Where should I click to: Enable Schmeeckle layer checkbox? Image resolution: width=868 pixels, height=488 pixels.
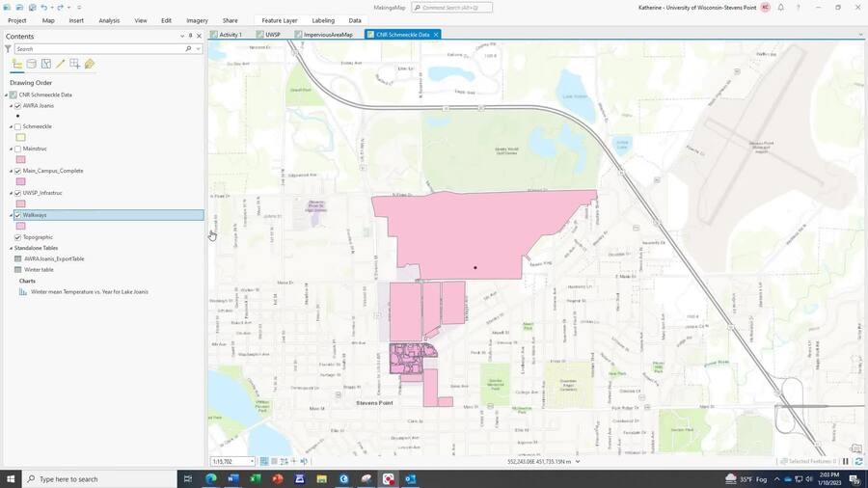[x=17, y=126]
